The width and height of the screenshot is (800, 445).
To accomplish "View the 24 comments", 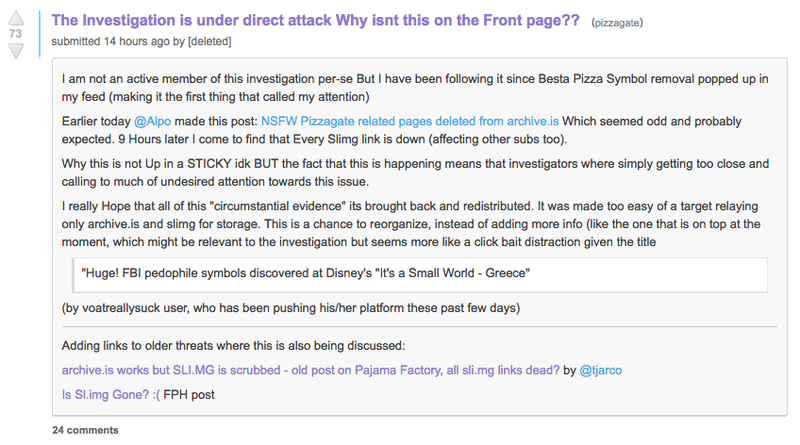I will tap(85, 430).
